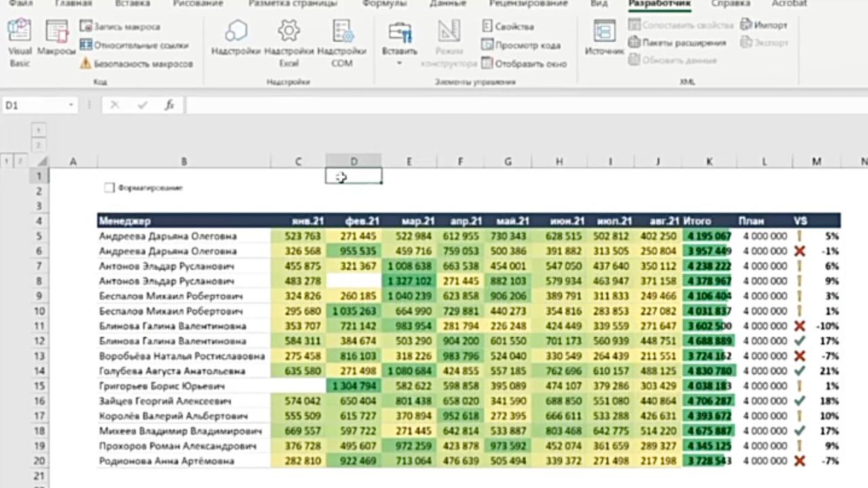Image resolution: width=868 pixels, height=488 pixels.
Task: Click Итого data bar cell 4 830 780
Action: (x=709, y=371)
